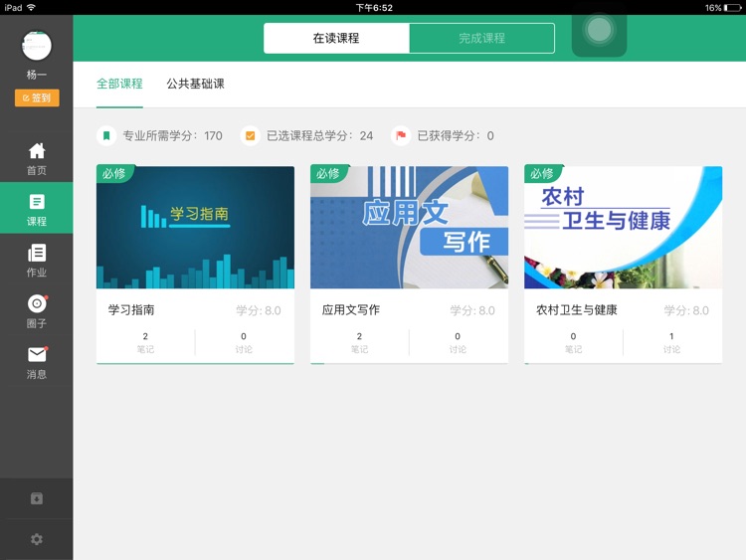Click the 农村卫生与健康 course title
This screenshot has height=560, width=746.
coord(576,309)
